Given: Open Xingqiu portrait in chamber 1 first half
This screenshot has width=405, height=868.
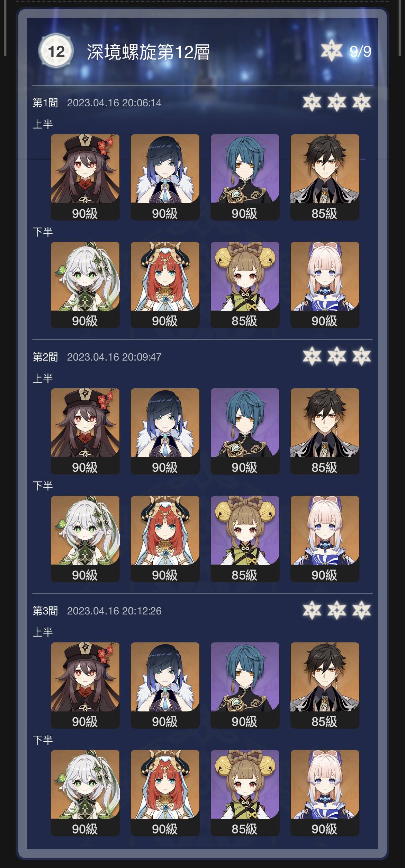Looking at the screenshot, I should point(245,177).
